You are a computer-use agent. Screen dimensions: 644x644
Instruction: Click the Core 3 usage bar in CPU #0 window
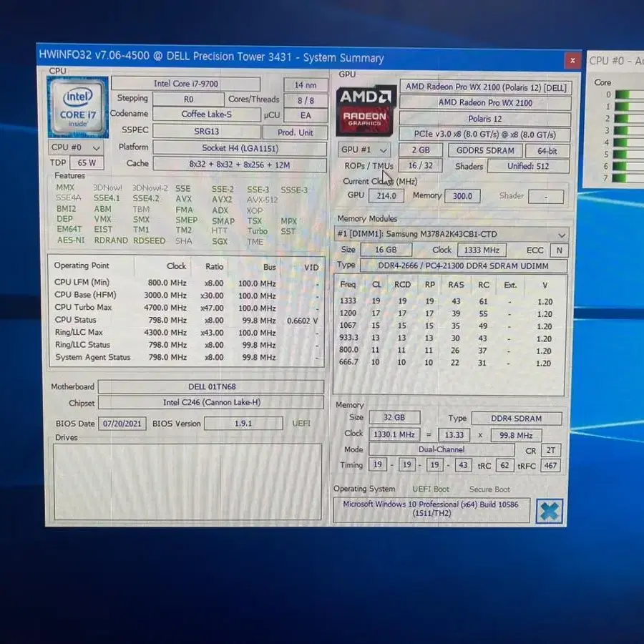tap(630, 131)
